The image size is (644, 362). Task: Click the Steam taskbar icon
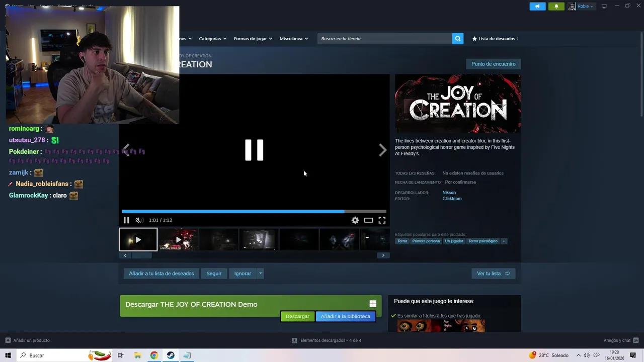tap(171, 355)
